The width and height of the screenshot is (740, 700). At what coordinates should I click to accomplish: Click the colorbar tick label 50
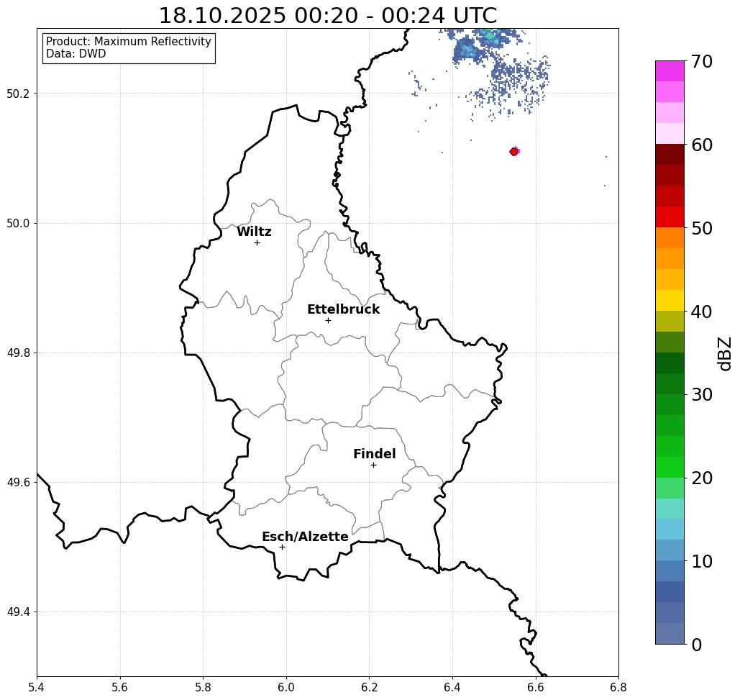click(702, 229)
